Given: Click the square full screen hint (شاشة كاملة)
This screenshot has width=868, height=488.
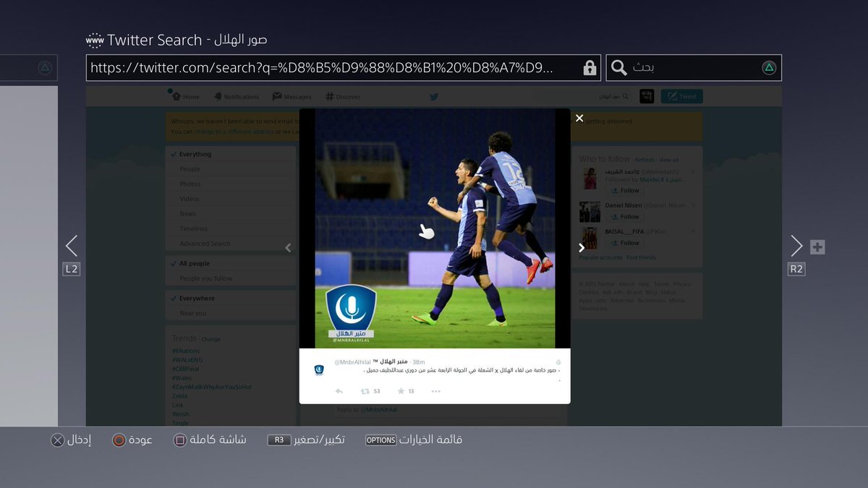Looking at the screenshot, I should click(210, 440).
